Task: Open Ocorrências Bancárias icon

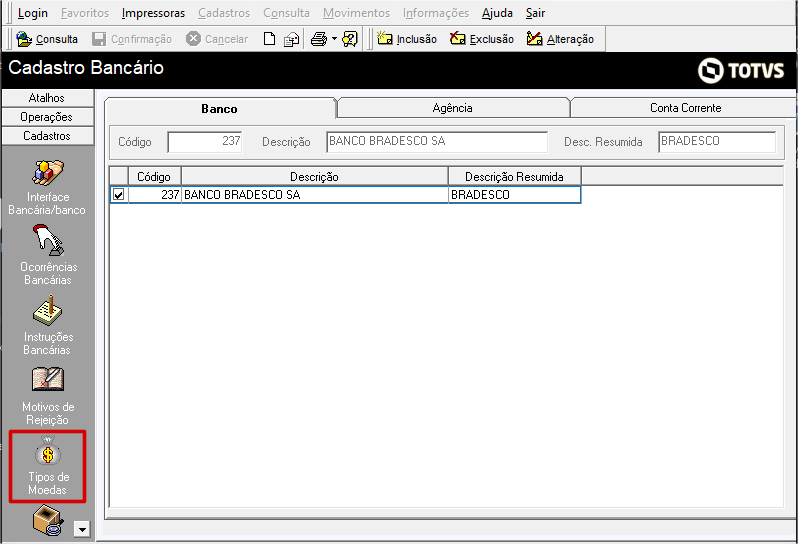Action: tap(47, 255)
